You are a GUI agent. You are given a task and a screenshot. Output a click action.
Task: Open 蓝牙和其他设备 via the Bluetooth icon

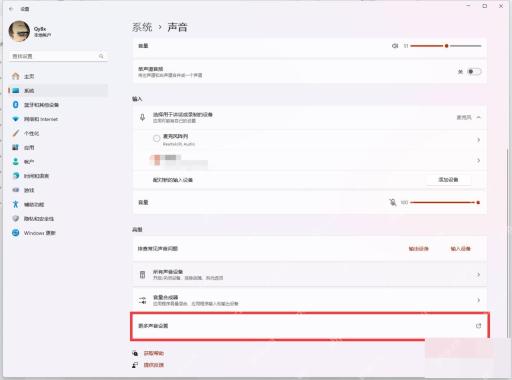point(15,105)
